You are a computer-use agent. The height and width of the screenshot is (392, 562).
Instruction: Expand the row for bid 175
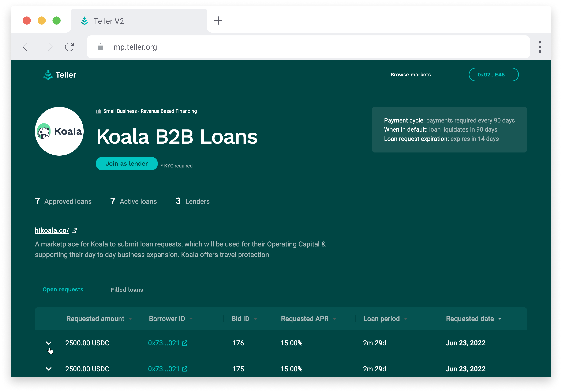[x=49, y=369]
